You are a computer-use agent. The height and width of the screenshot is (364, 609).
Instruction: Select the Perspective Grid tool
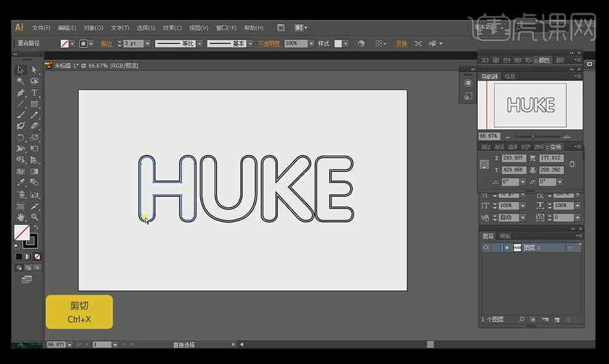(x=34, y=160)
